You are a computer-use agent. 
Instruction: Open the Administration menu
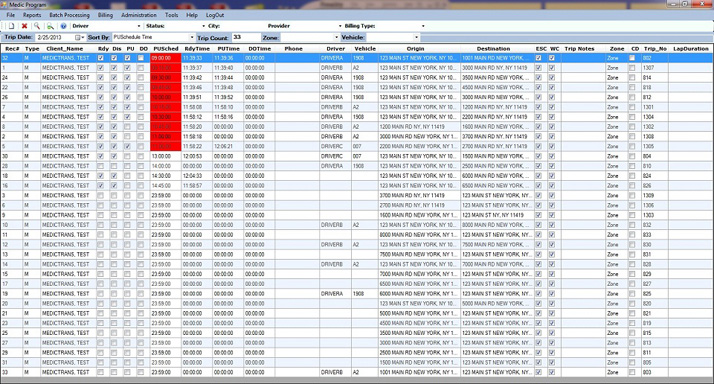tap(139, 15)
